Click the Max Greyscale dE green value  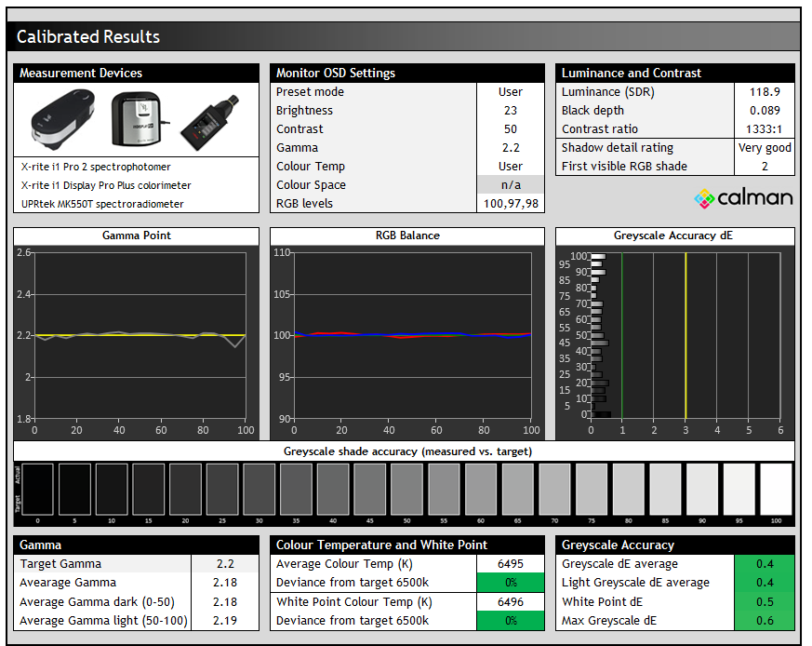pos(764,620)
